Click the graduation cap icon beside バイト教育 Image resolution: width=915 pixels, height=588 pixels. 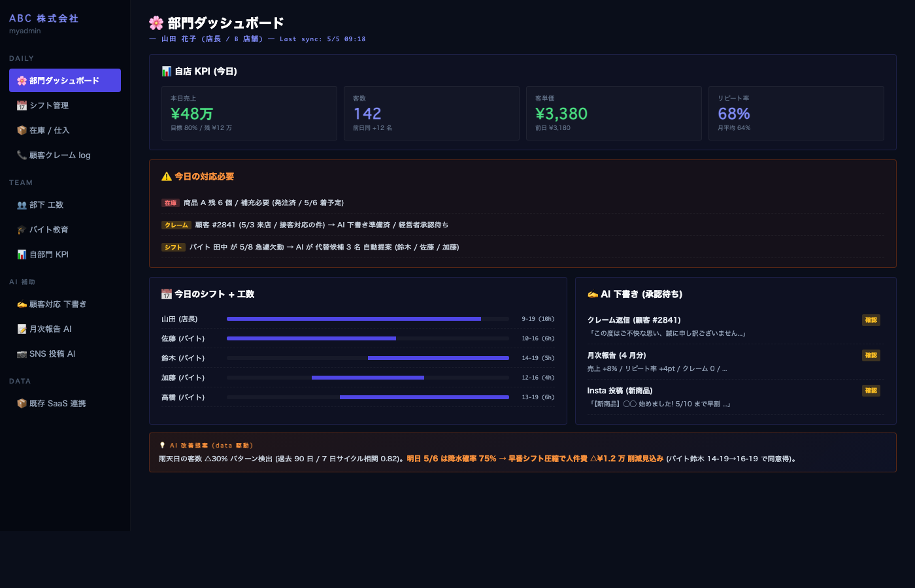[22, 229]
